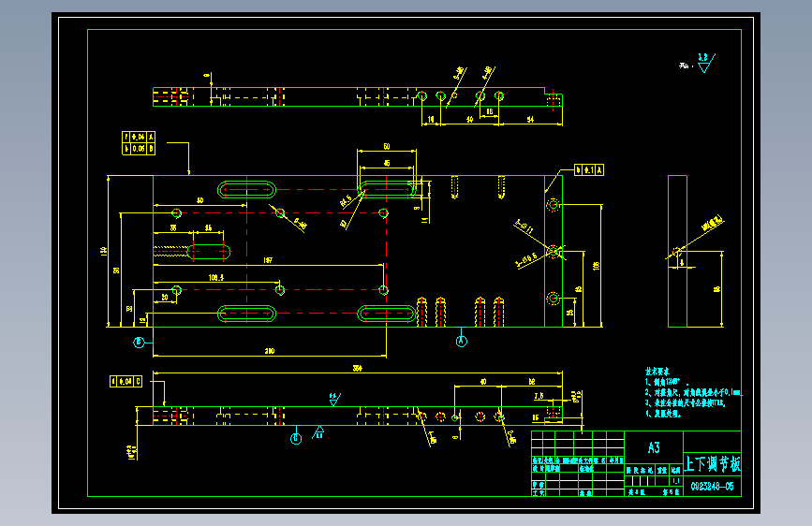This screenshot has width=812, height=526.
Task: Click the "45" slot dimension
Action: coord(386,163)
